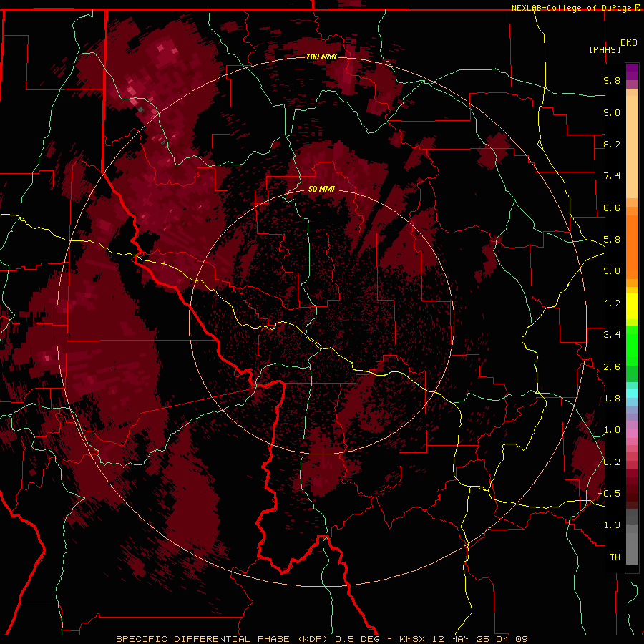This screenshot has height=644, width=644.
Task: Click the -0.5 scale value
Action: (x=609, y=494)
